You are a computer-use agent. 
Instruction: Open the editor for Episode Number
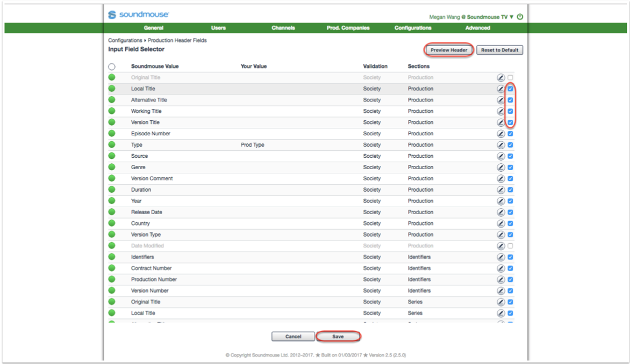tap(500, 134)
